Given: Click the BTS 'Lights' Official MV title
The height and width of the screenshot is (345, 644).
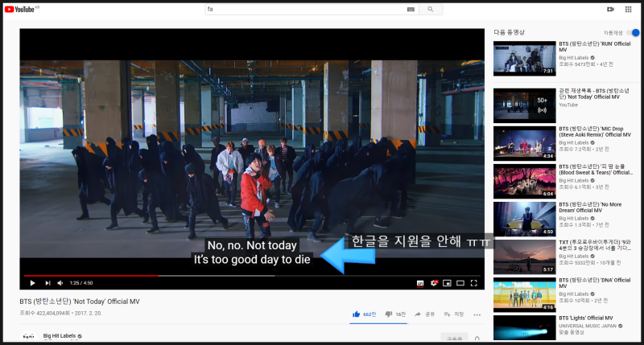Looking at the screenshot, I should click(x=586, y=318).
